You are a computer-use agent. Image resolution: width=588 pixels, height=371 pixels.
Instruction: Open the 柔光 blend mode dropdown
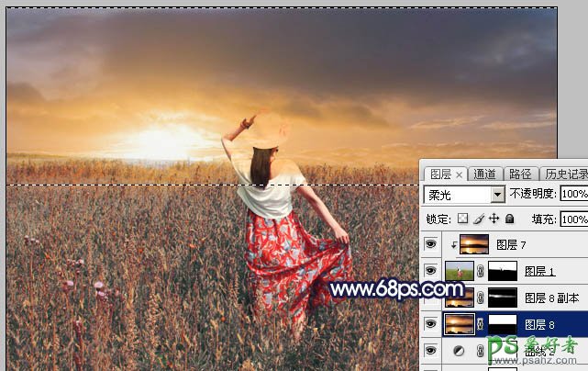(497, 195)
